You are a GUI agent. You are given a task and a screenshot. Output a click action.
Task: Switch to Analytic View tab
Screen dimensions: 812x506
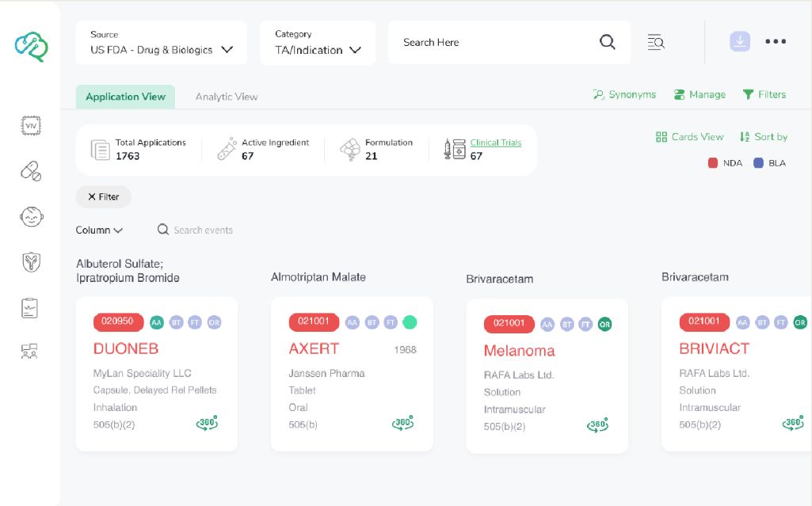point(227,97)
